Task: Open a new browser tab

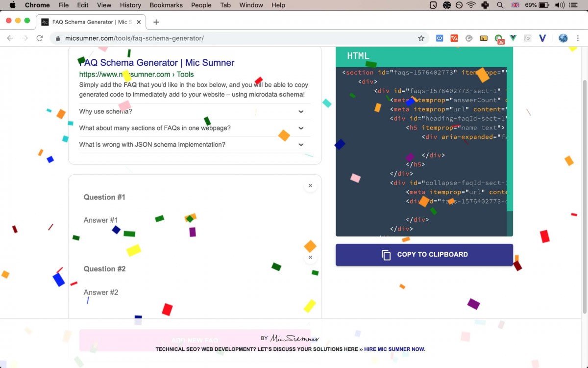Action: [x=156, y=22]
